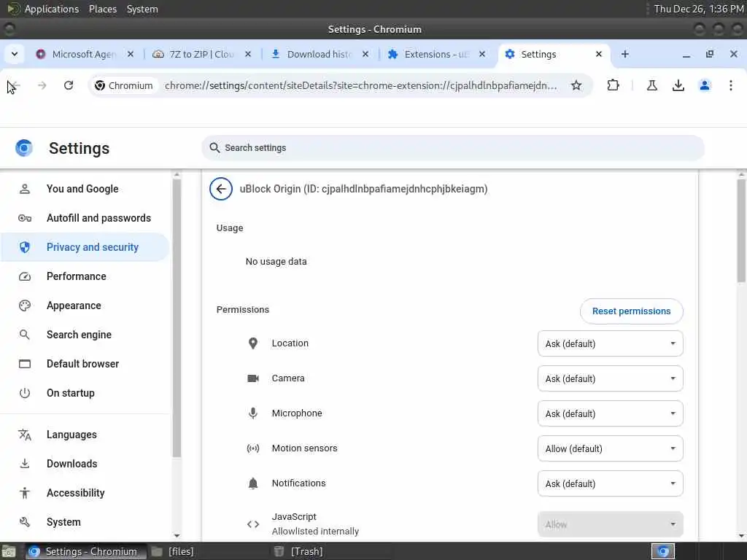The width and height of the screenshot is (747, 560).
Task: Switch to the Microsoft Agent tab
Action: (x=84, y=54)
